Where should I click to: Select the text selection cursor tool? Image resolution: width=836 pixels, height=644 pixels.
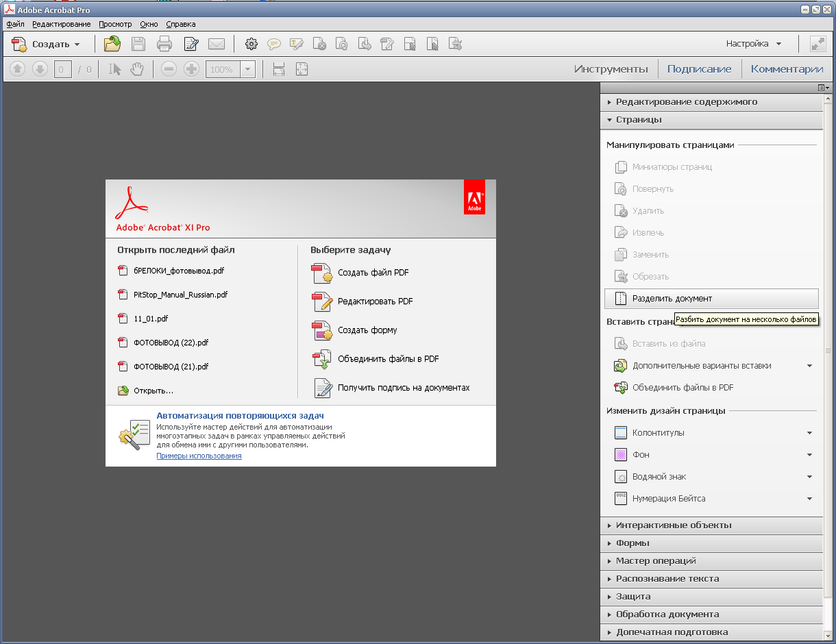coord(114,69)
